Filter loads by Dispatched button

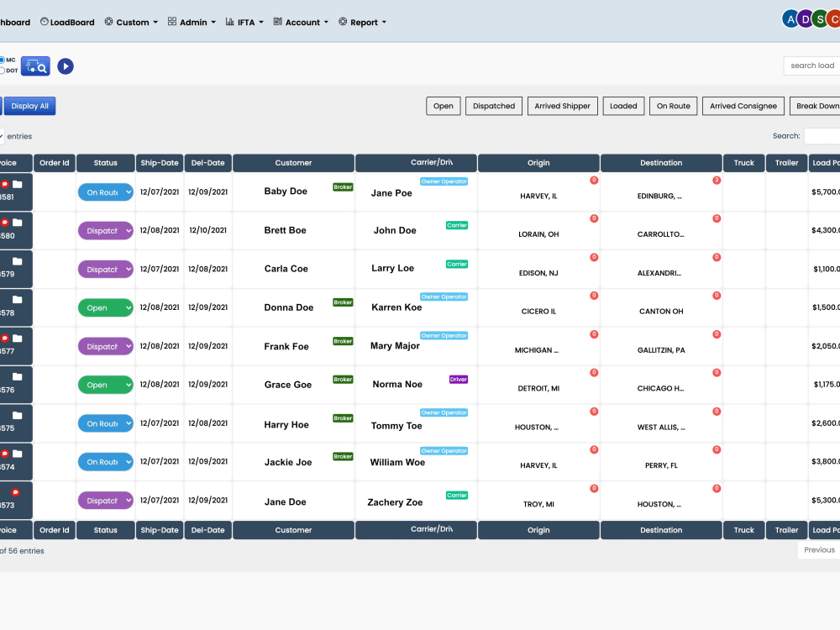pyautogui.click(x=494, y=106)
